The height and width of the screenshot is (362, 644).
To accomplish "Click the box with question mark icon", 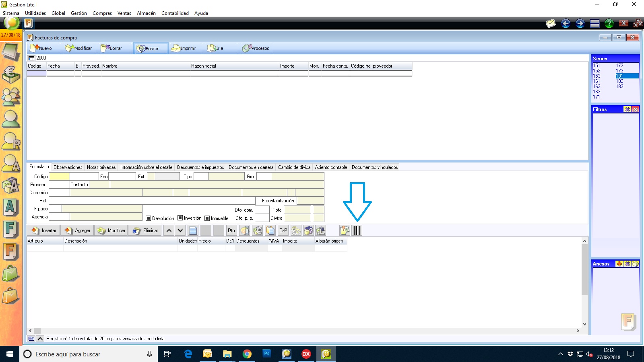I will click(x=309, y=230).
